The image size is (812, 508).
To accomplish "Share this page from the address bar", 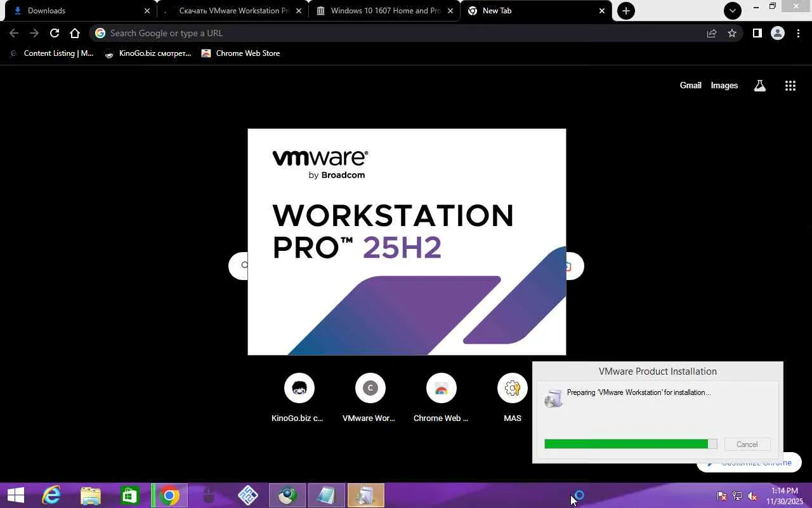I will coord(712,33).
